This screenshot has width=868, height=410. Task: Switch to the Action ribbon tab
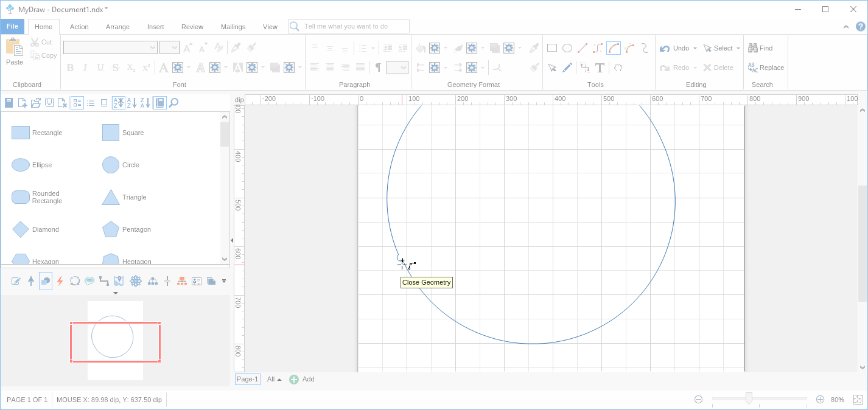click(79, 27)
